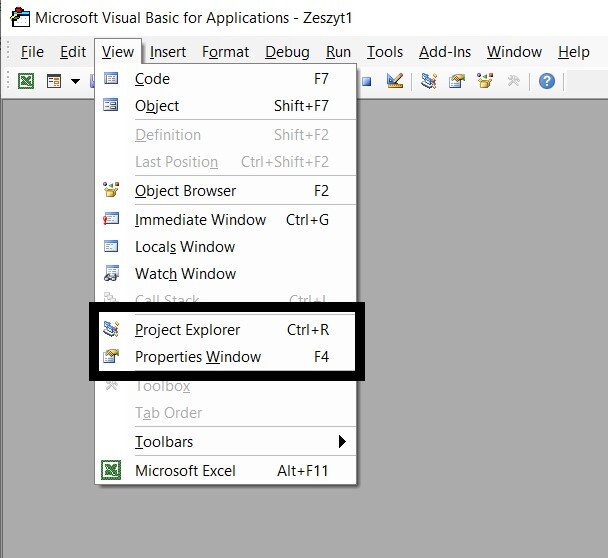Expand the Toolbars submenu
This screenshot has width=608, height=558.
[x=226, y=442]
